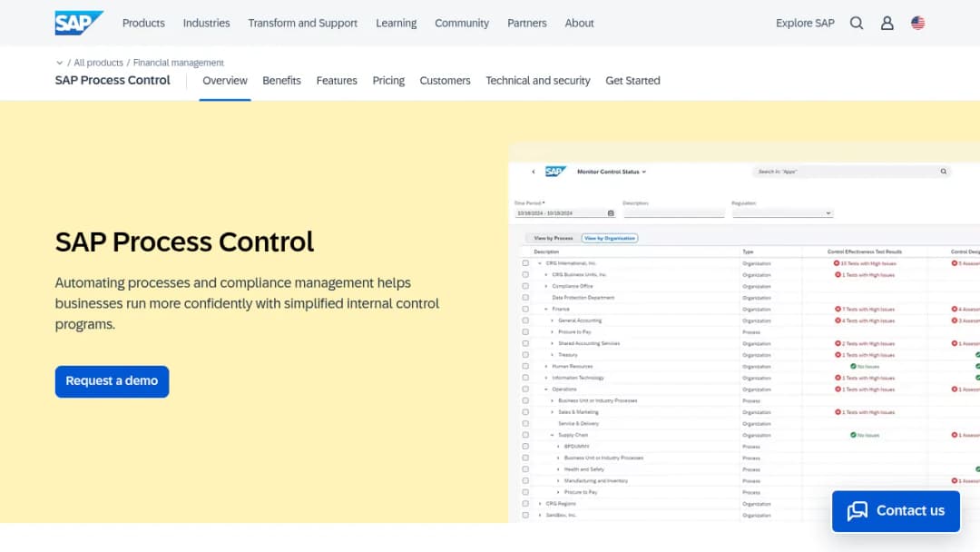Tick the checkbox for Supply Chain row

pos(525,435)
